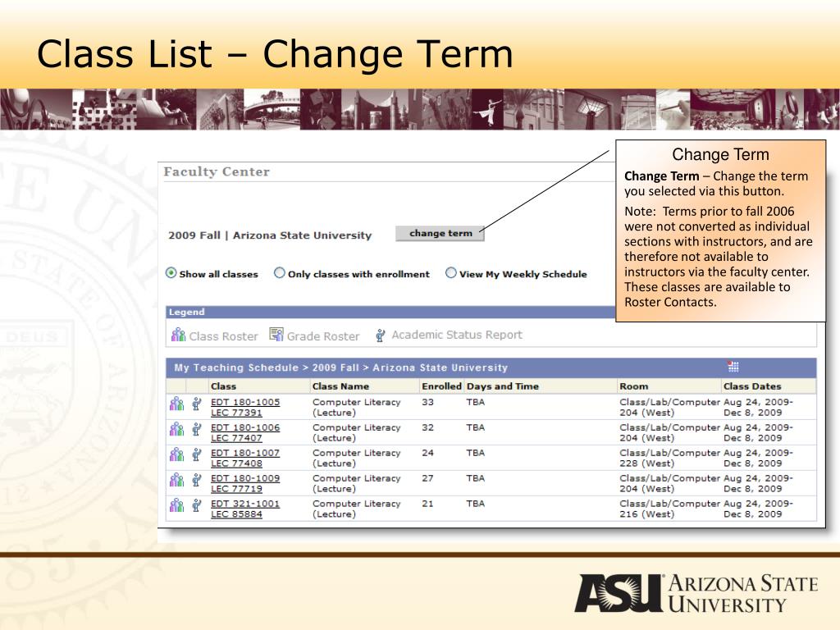The height and width of the screenshot is (630, 840).
Task: Open the EDT 321-1001 LEC 85884 link
Action: pos(244,509)
